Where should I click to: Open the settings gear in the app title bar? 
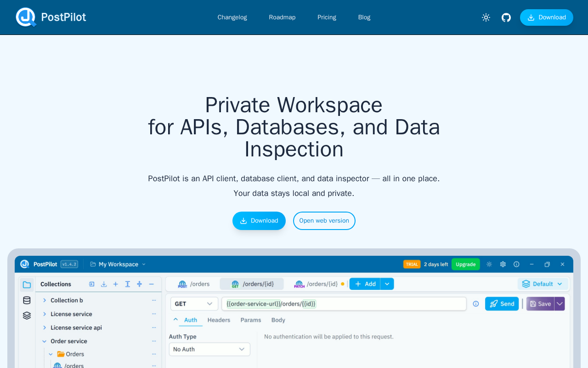point(503,264)
